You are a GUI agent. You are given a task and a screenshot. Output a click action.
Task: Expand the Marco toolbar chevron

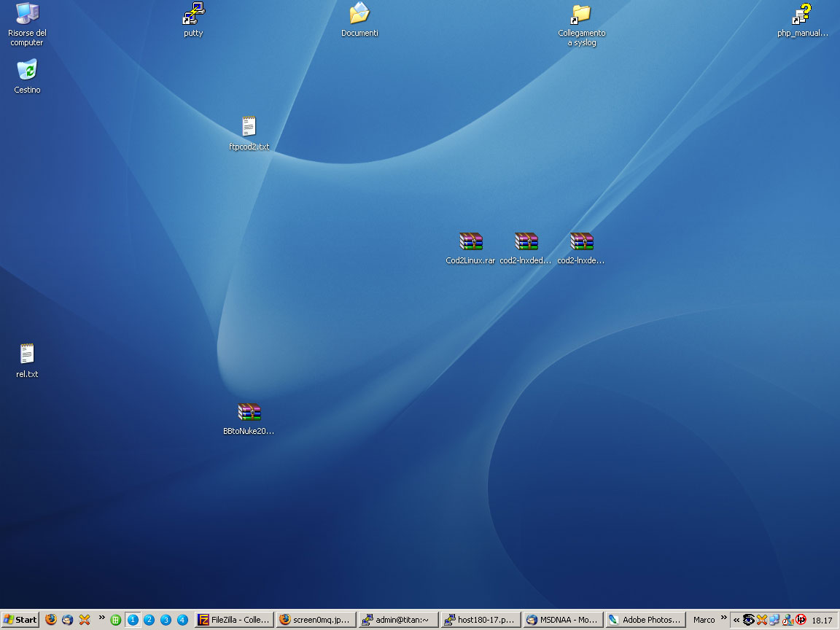[723, 618]
